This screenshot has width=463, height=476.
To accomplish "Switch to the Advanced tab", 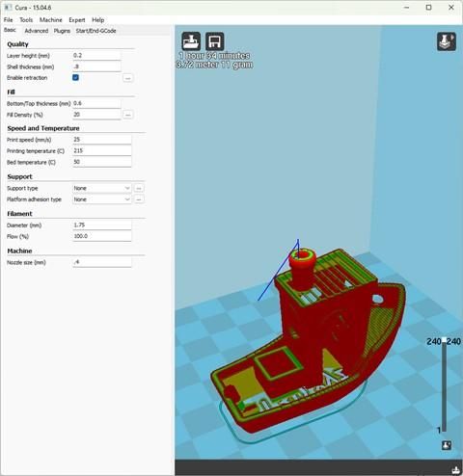I will pyautogui.click(x=37, y=31).
